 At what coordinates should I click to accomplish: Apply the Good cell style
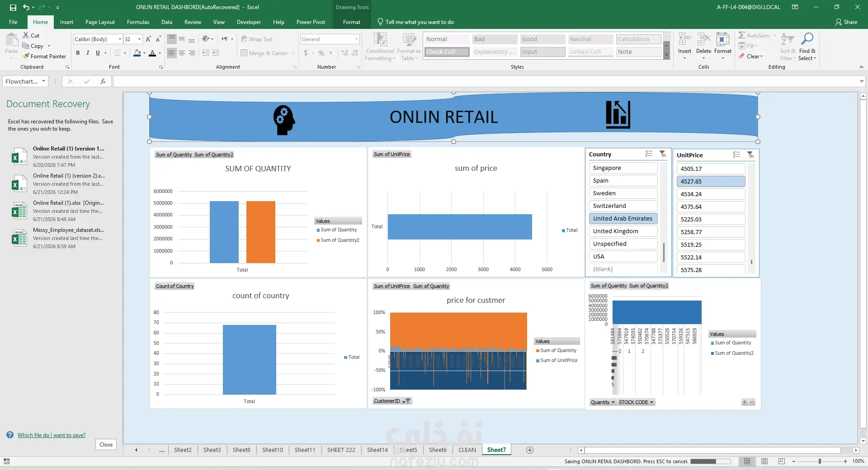click(542, 39)
